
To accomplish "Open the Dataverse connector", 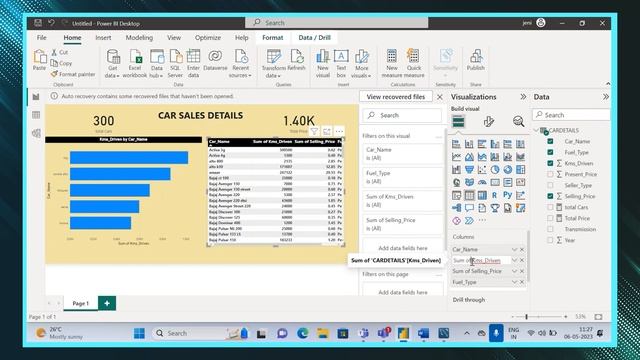I will pos(215,60).
